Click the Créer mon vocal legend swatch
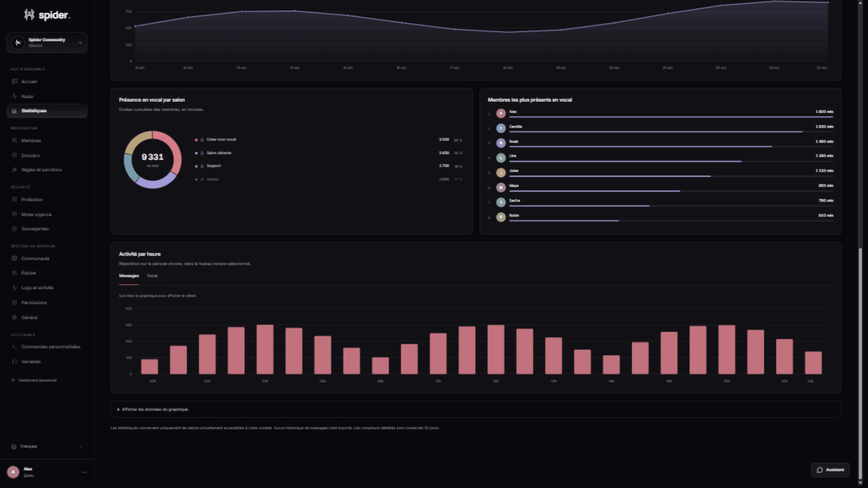The width and height of the screenshot is (868, 488). click(x=196, y=140)
